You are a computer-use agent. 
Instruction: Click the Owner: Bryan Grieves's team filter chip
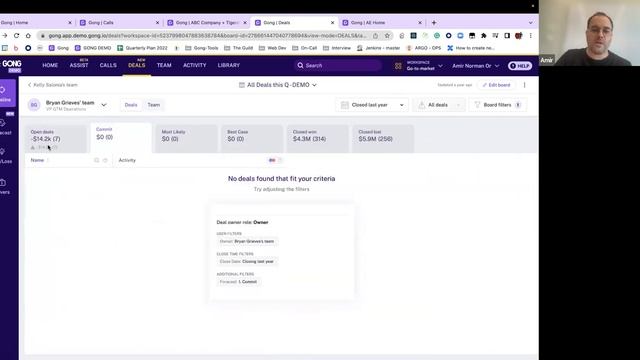(247, 241)
